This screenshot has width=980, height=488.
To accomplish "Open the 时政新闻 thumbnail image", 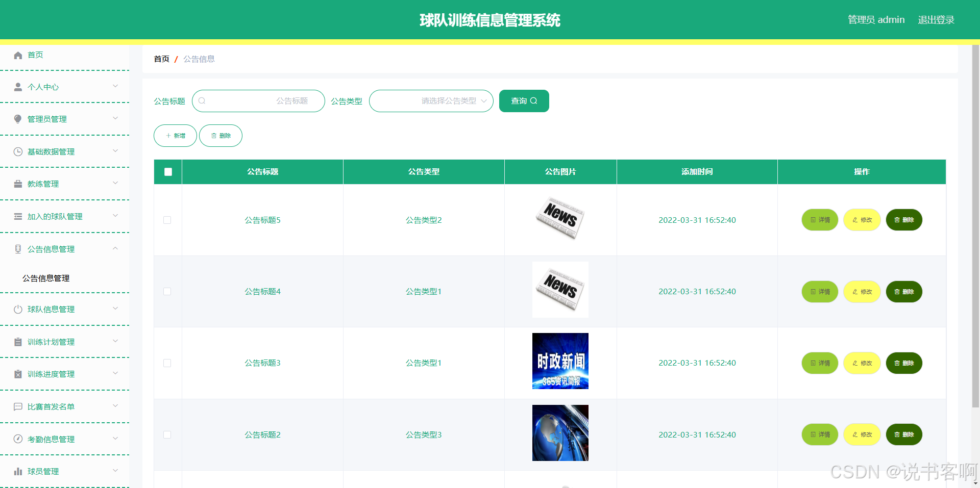I will pos(560,361).
